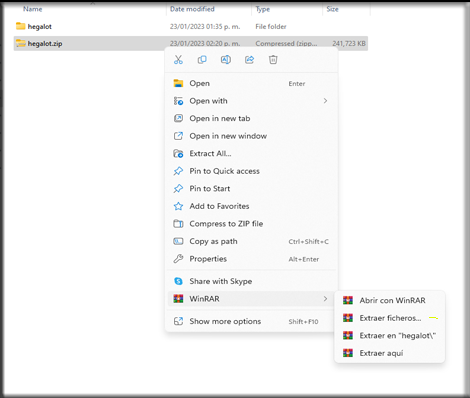This screenshot has height=398, width=470.
Task: Choose Compress to ZIP file
Action: point(251,224)
